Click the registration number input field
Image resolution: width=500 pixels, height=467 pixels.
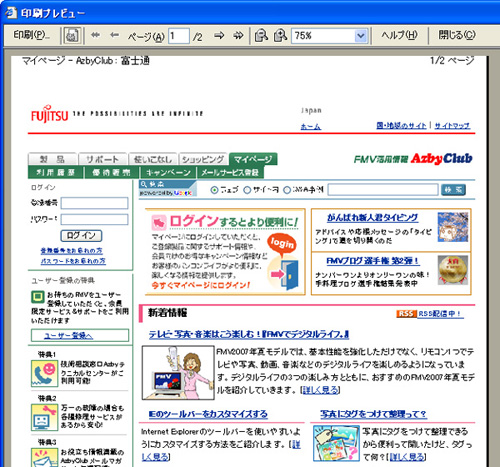pyautogui.click(x=94, y=203)
